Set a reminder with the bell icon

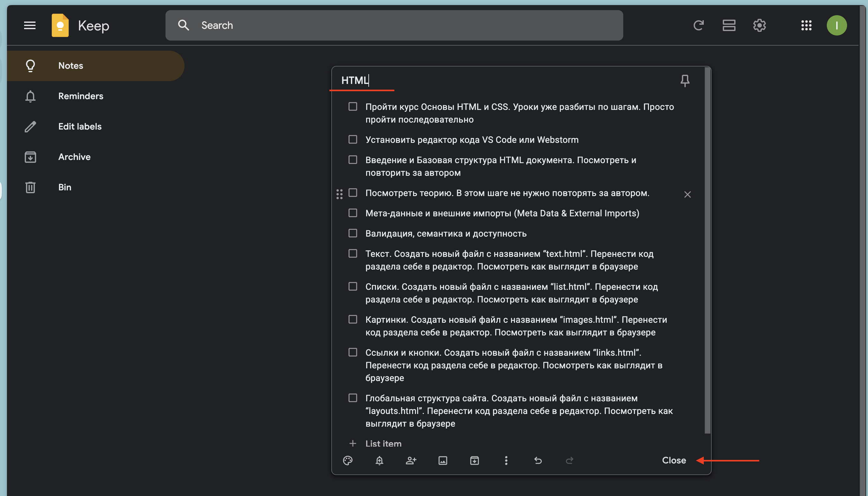coord(379,460)
